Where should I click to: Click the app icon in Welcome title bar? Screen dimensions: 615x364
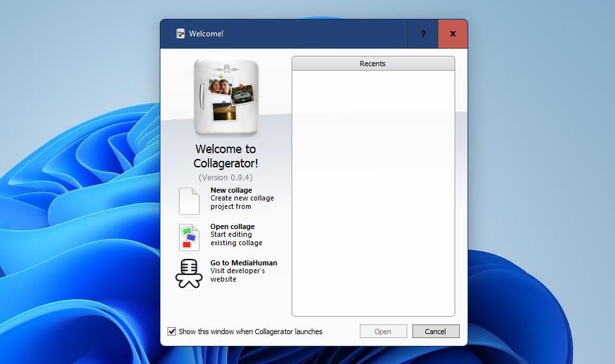coord(181,34)
